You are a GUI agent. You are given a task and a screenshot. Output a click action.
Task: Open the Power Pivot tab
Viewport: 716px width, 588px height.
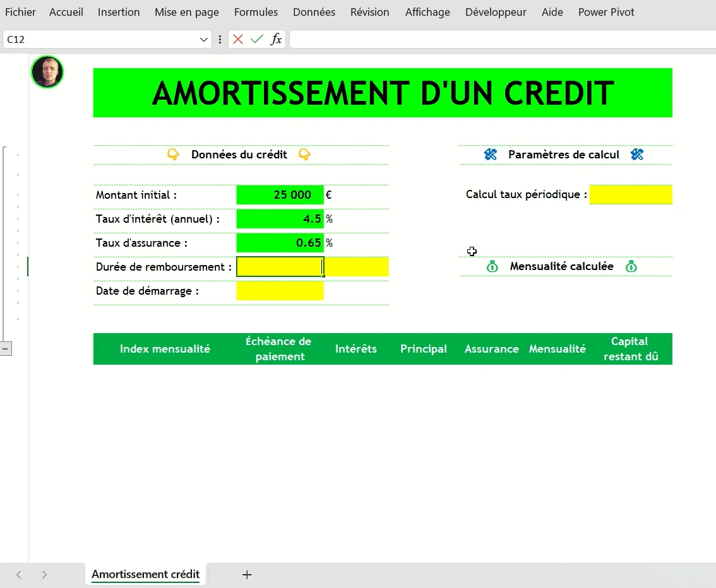click(x=606, y=13)
